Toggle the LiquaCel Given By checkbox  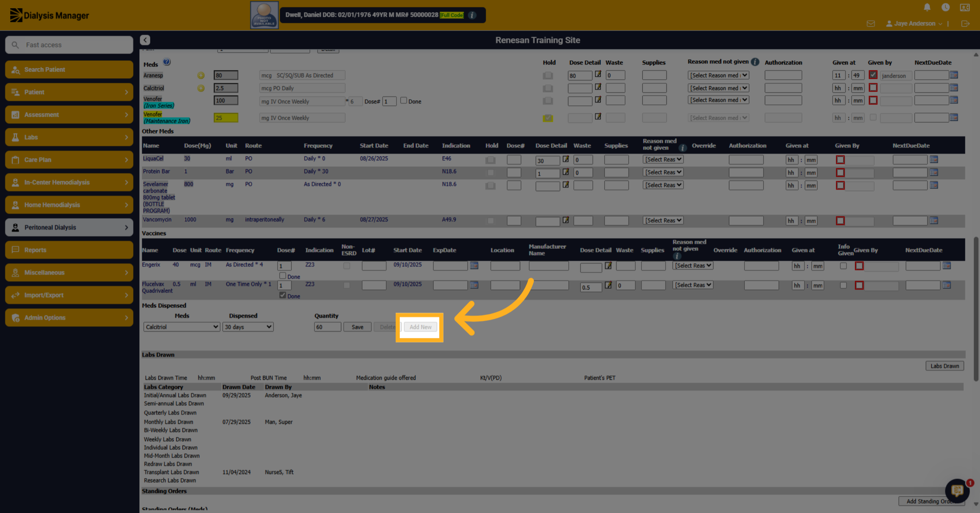[x=840, y=160]
